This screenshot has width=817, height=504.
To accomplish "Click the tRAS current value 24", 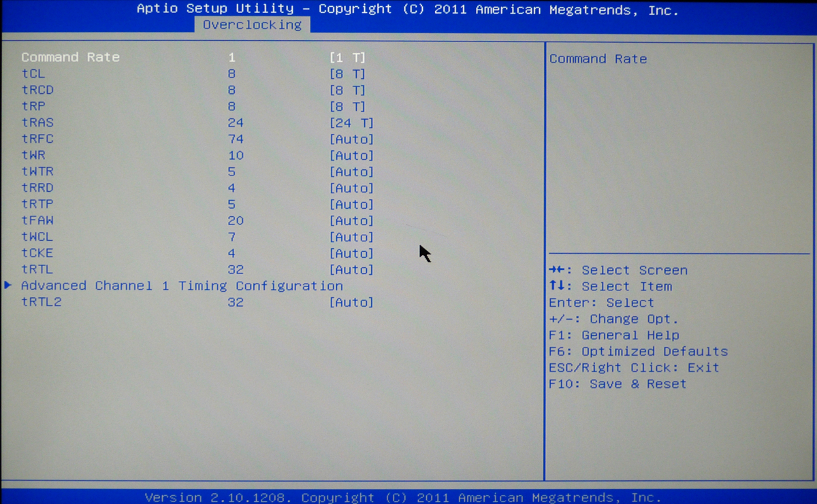I will pos(236,122).
